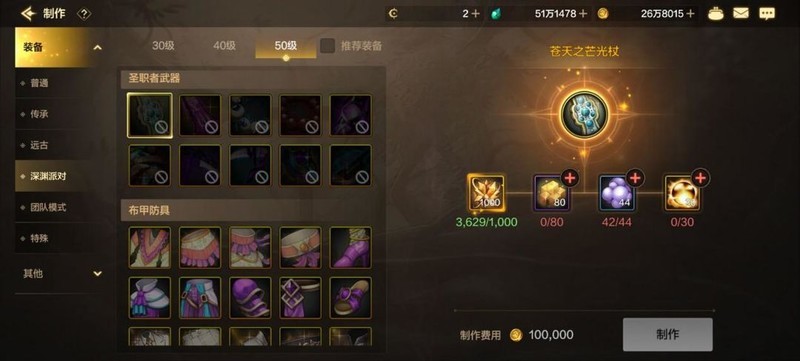Add gold coins using the plus button
Viewport: 800px width, 361px height.
[691, 14]
